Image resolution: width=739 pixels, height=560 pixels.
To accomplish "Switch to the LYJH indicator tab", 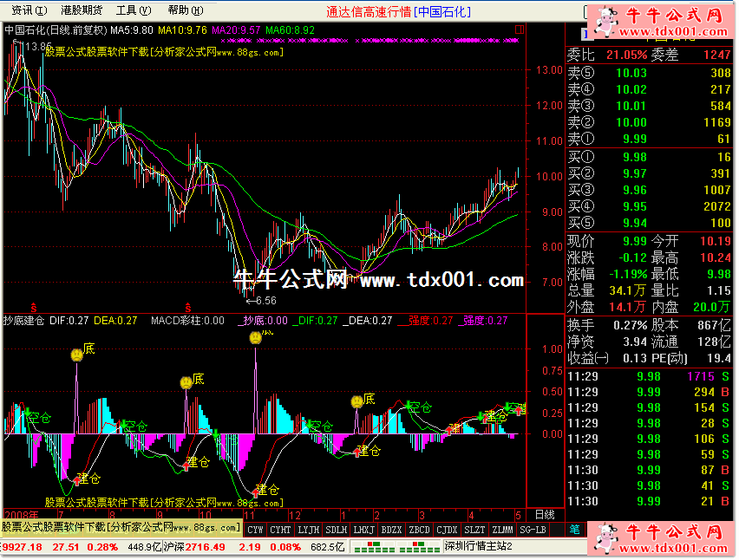I will click(x=308, y=530).
